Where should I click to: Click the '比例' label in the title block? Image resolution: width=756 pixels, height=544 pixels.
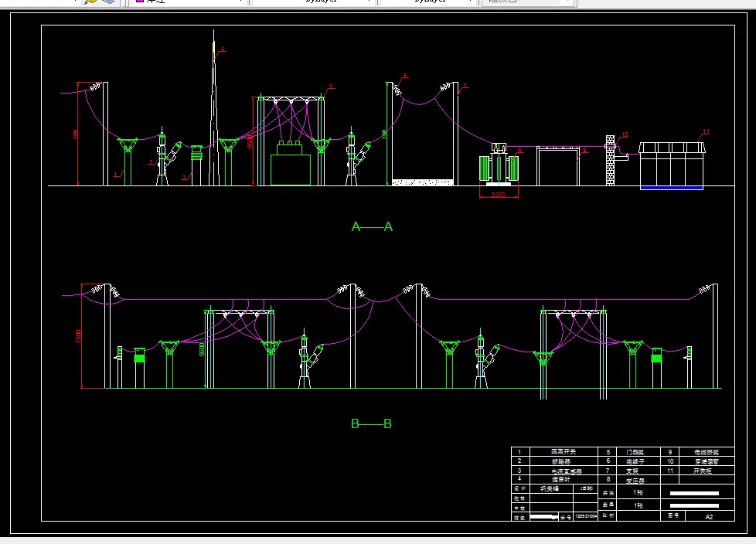point(608,515)
